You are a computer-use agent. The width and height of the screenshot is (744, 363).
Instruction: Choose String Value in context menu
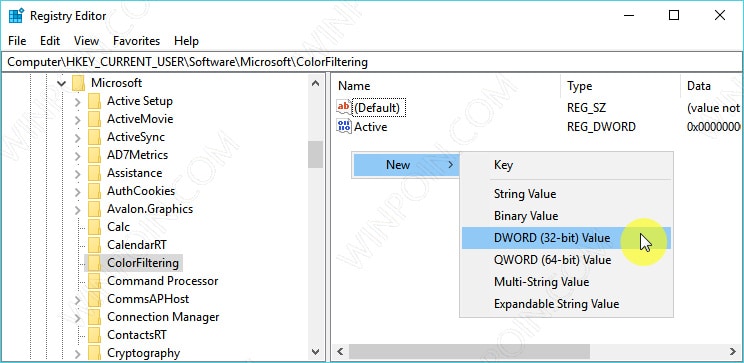click(x=566, y=194)
